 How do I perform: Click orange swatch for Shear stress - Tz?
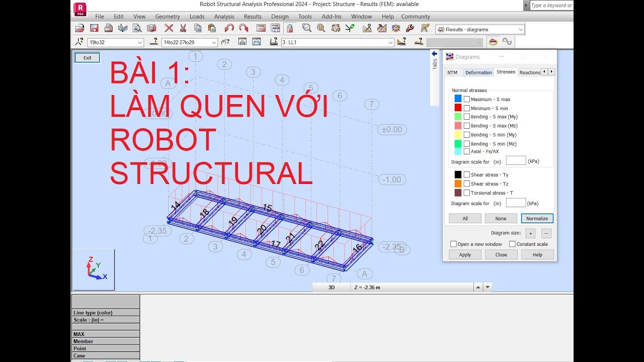pos(458,184)
